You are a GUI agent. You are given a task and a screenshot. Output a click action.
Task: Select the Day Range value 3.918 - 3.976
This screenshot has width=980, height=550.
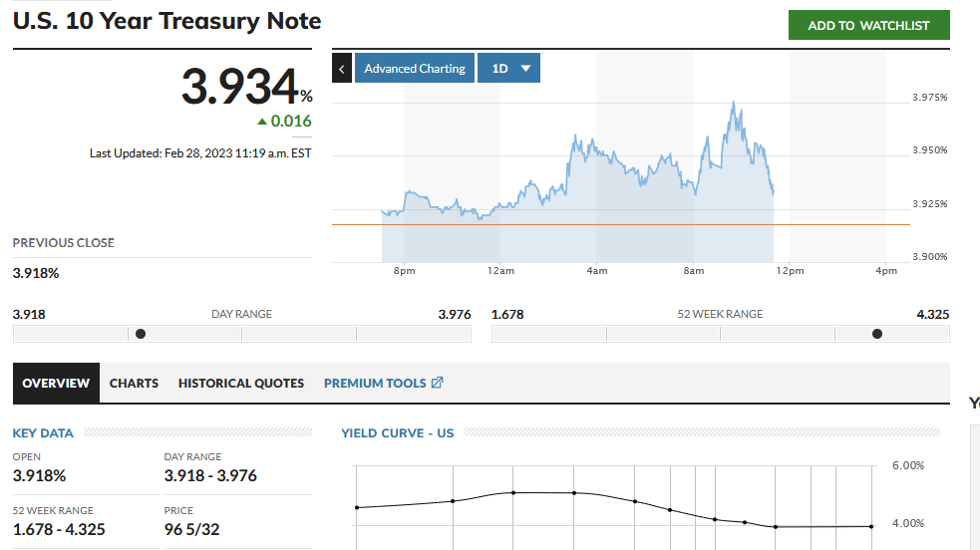210,475
